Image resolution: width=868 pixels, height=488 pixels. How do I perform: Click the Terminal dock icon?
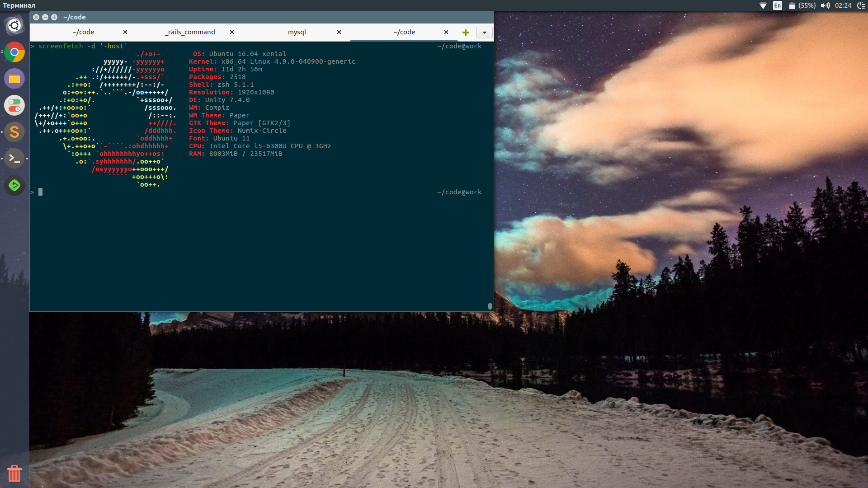pyautogui.click(x=14, y=159)
